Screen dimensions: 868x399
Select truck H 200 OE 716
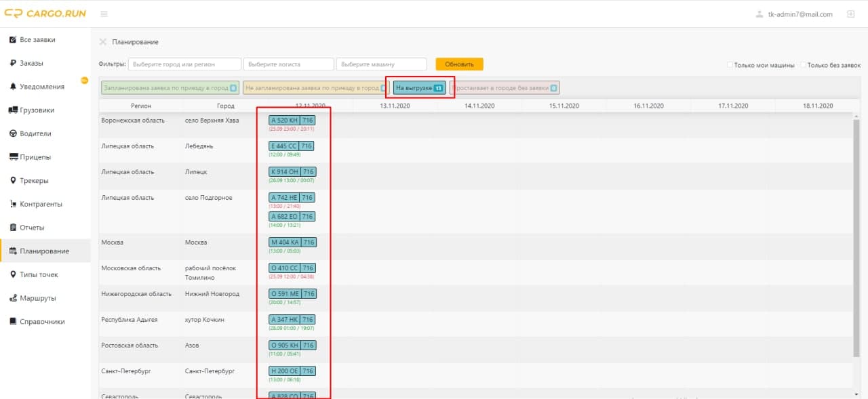[x=292, y=371]
